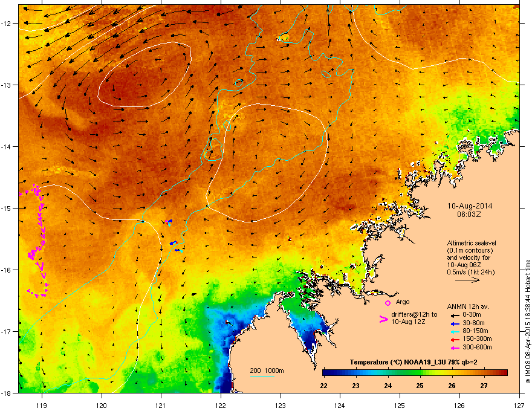Click the -15 latitude axis label

(x=6, y=208)
